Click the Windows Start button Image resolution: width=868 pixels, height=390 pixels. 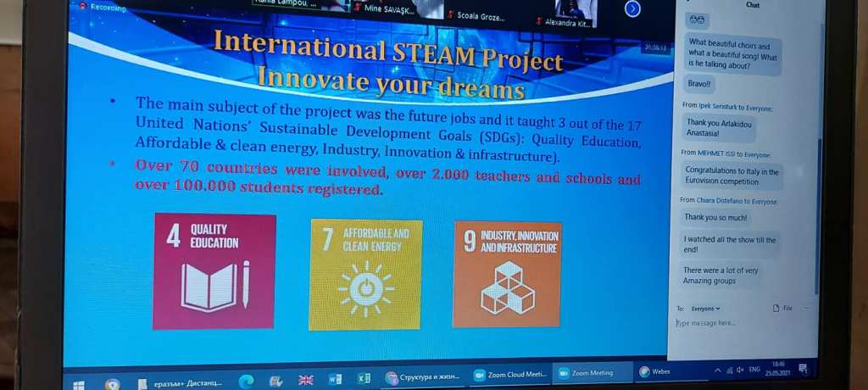79,384
